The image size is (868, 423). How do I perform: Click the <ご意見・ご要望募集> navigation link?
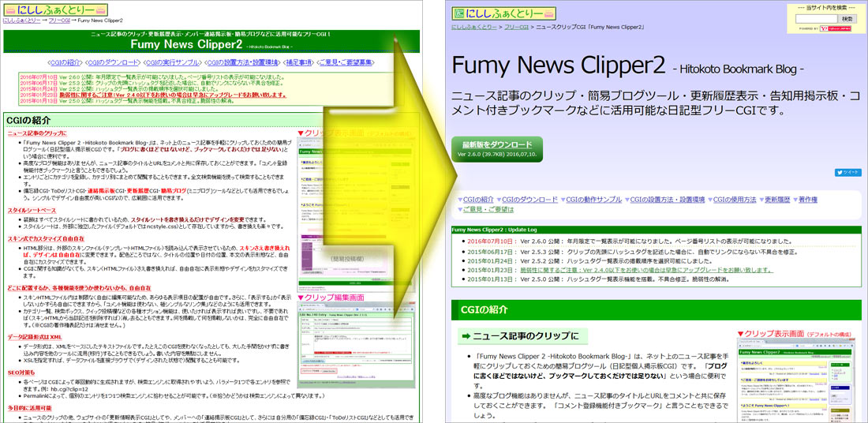(x=346, y=62)
